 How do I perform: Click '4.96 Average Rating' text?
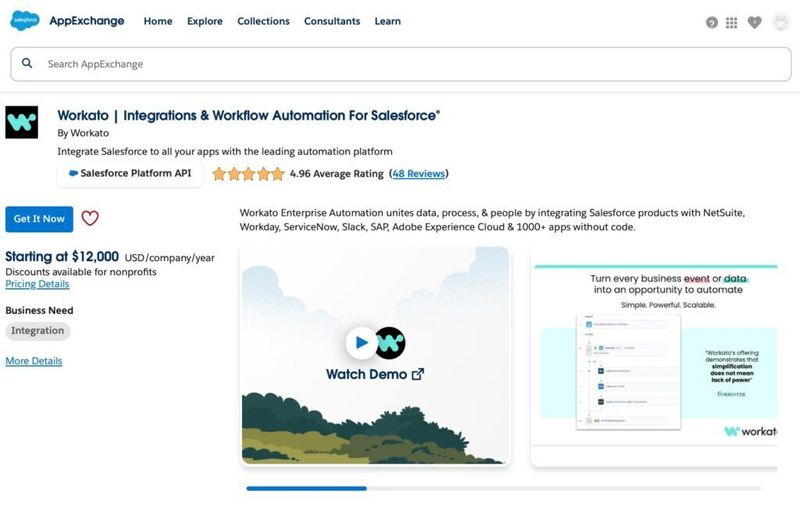(x=337, y=174)
